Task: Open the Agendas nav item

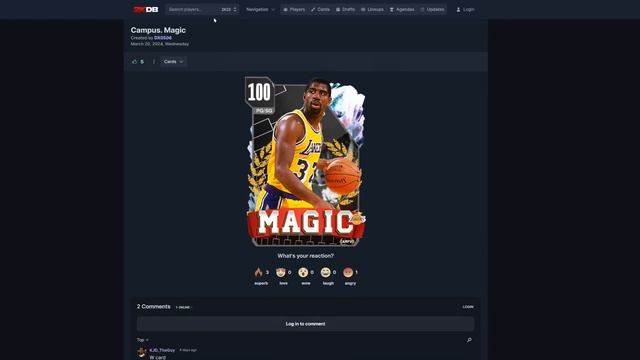Action: pos(402,9)
